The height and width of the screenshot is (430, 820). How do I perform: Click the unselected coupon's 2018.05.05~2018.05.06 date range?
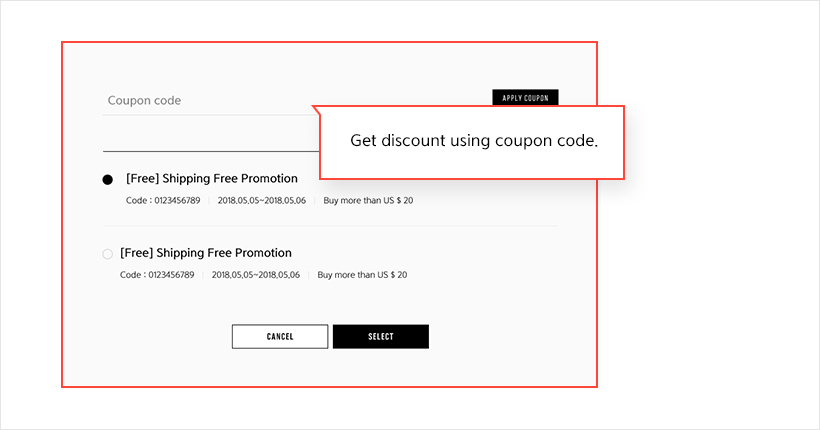[256, 275]
